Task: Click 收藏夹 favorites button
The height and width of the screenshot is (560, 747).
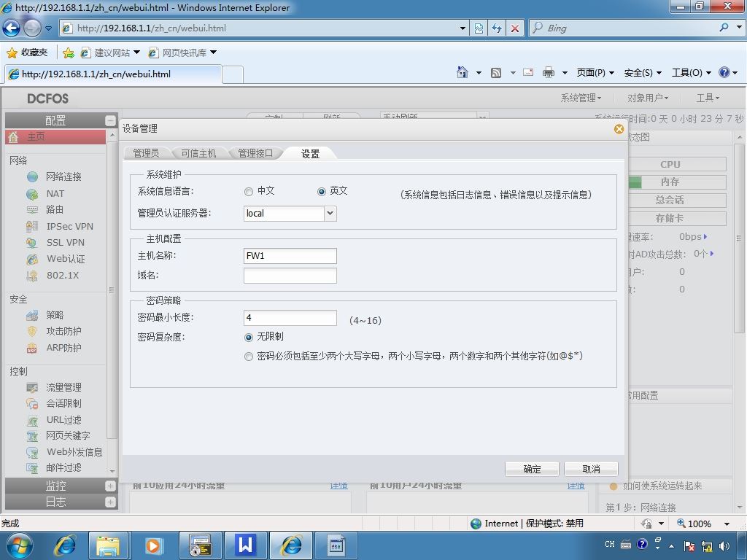Action: [28, 52]
